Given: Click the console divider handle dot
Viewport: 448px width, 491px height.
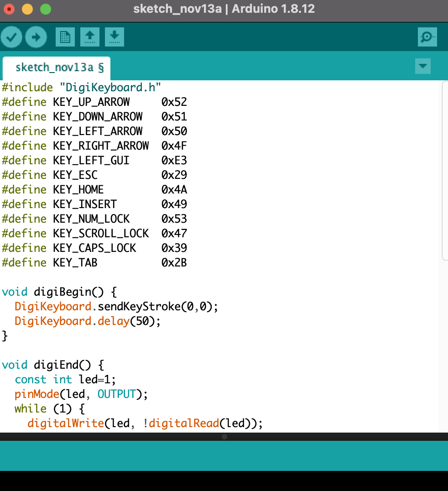Looking at the screenshot, I should (224, 437).
